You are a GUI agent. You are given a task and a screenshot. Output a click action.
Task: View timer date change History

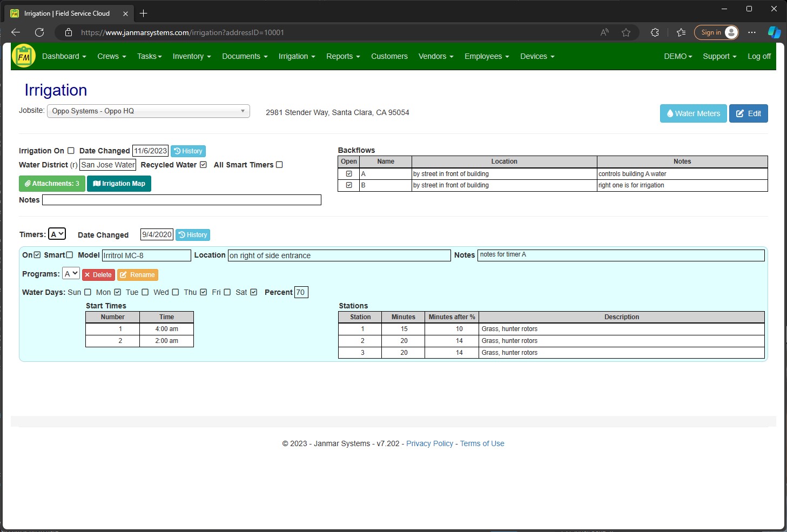point(192,234)
